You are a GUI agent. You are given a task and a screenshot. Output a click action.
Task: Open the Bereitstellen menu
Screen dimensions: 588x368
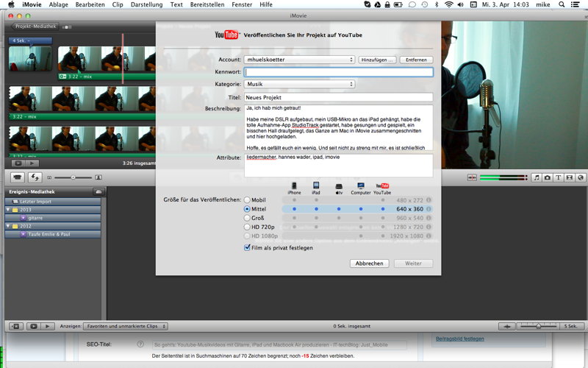click(x=207, y=4)
